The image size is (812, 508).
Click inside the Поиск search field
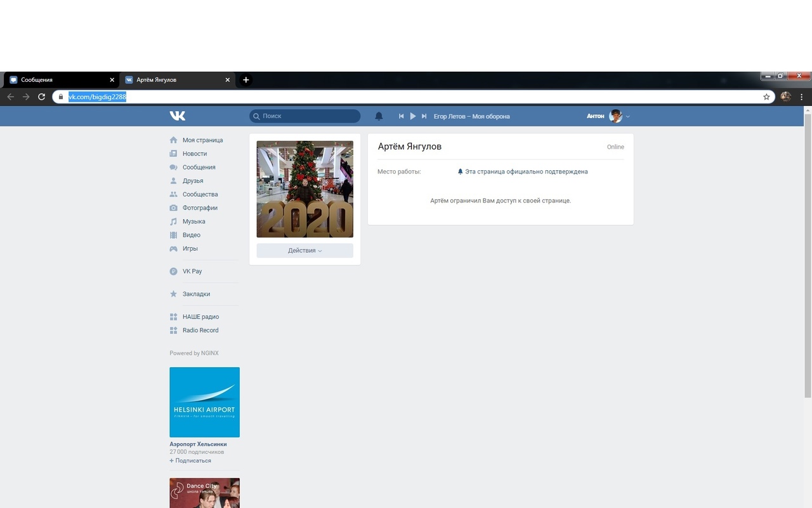point(308,116)
